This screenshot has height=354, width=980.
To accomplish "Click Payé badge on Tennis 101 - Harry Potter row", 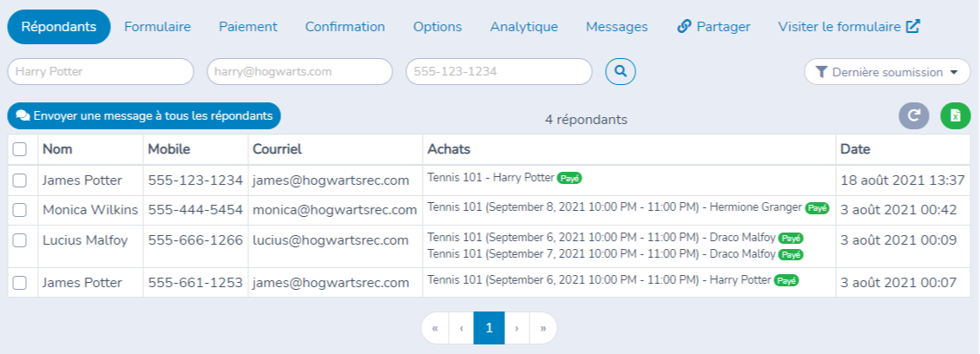I will [x=569, y=178].
